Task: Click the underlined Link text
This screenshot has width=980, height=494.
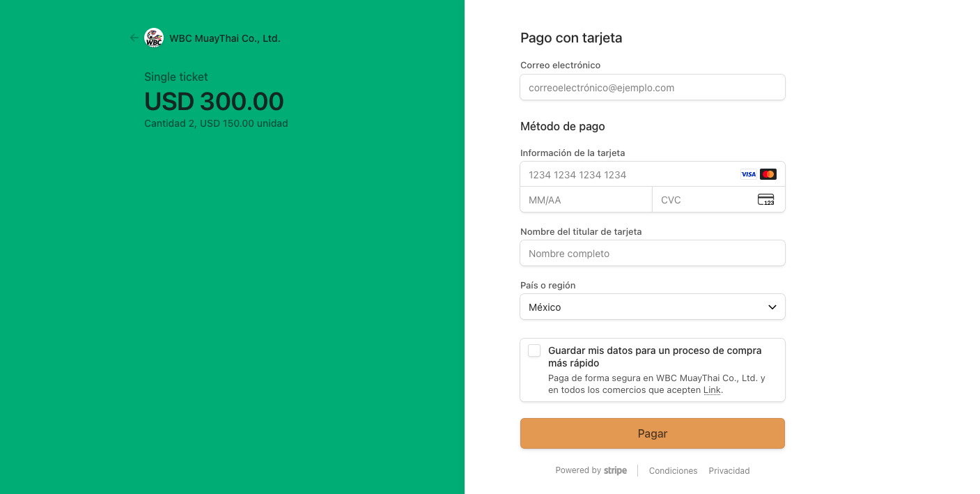Action: click(x=712, y=390)
